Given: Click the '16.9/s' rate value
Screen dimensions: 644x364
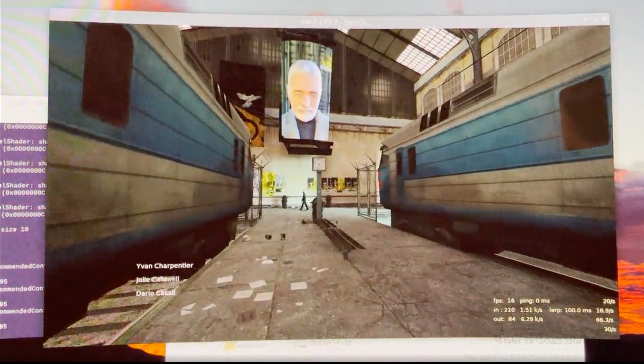Looking at the screenshot, I should pos(605,311).
